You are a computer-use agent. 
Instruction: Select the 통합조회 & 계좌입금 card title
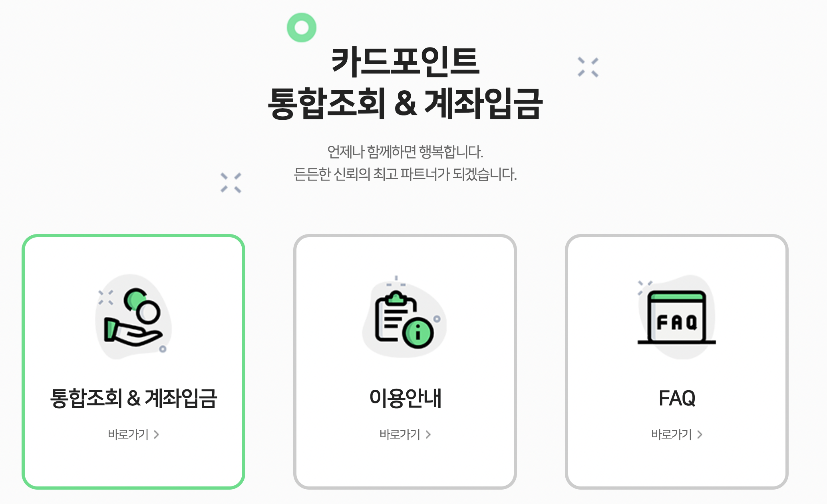133,398
